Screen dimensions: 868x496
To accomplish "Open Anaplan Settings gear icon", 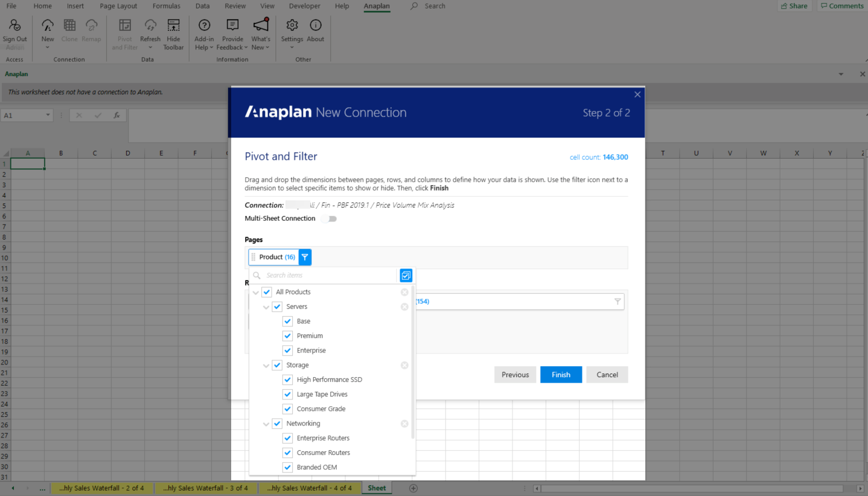I will [x=292, y=25].
